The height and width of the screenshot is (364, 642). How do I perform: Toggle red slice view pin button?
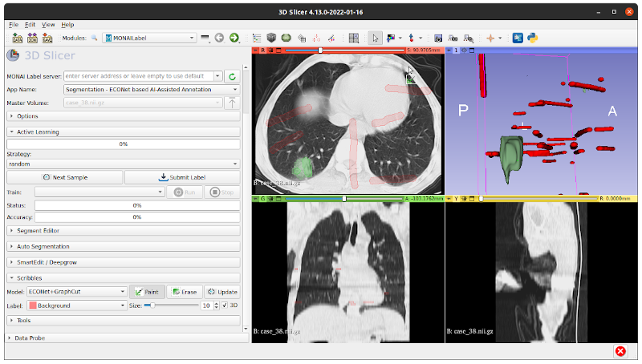[255, 51]
